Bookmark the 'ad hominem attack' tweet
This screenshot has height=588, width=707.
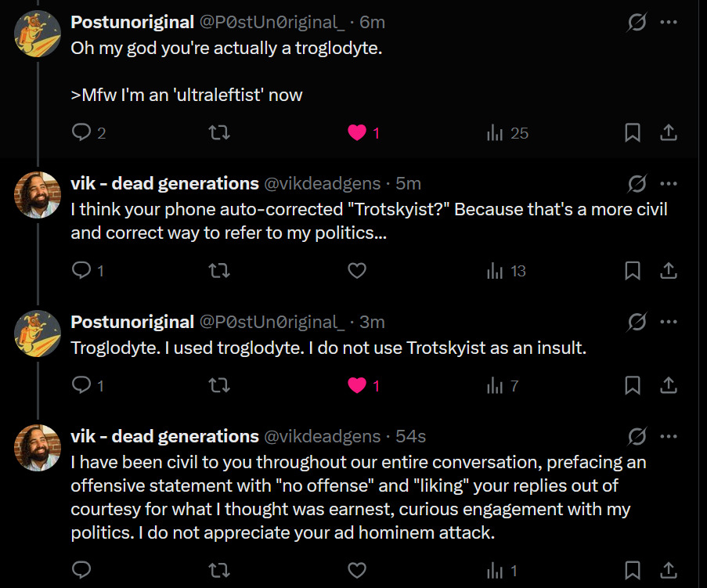[x=633, y=569]
